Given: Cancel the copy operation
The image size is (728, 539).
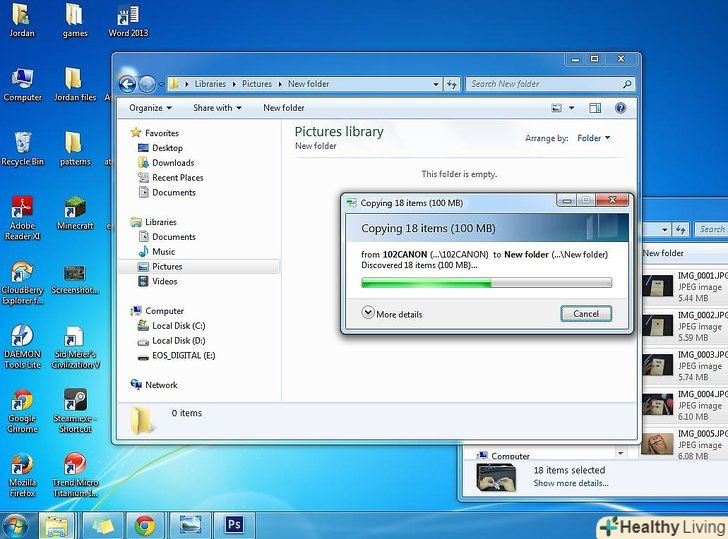Looking at the screenshot, I should click(585, 314).
